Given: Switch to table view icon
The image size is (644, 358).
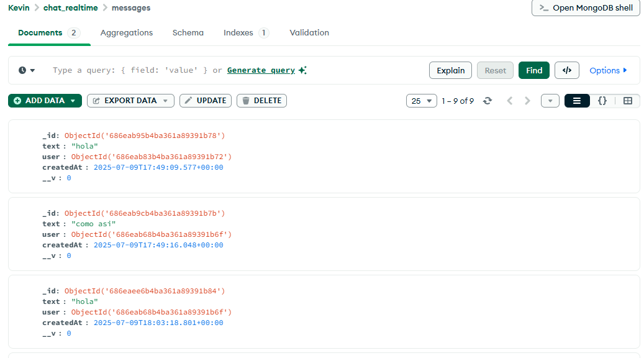Looking at the screenshot, I should (628, 101).
